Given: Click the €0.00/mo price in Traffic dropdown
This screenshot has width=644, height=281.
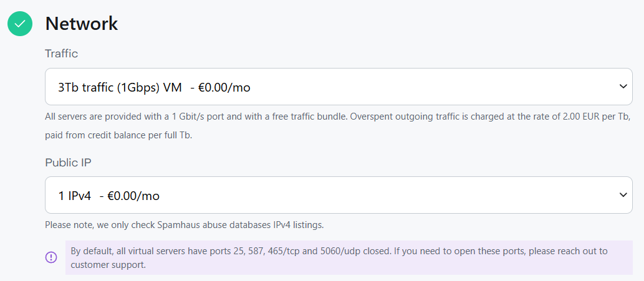Looking at the screenshot, I should [x=224, y=87].
